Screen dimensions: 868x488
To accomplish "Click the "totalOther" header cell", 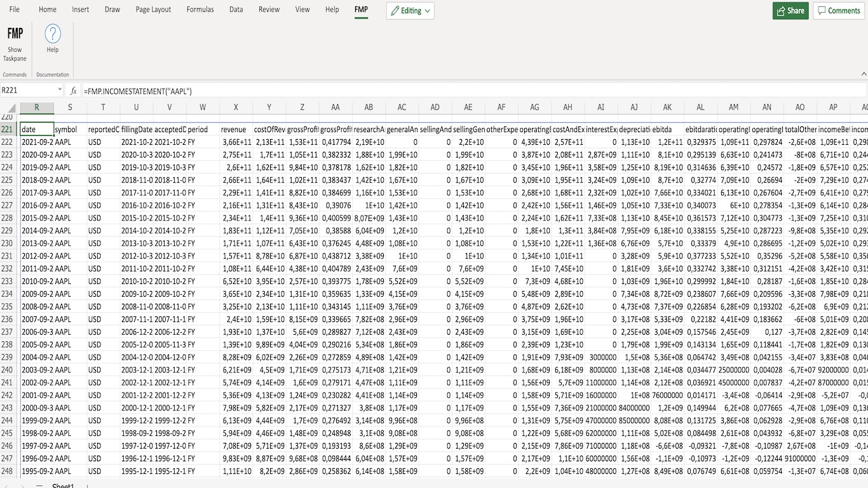I will click(x=800, y=130).
